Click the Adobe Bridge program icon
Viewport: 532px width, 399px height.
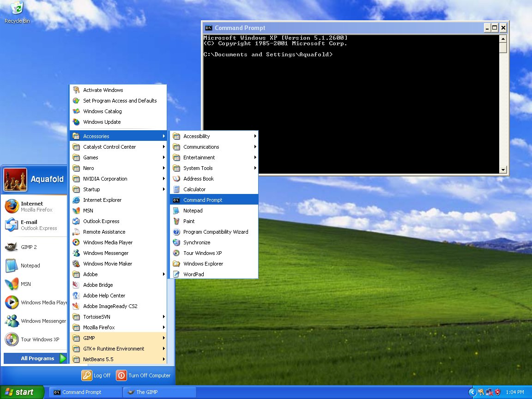76,285
